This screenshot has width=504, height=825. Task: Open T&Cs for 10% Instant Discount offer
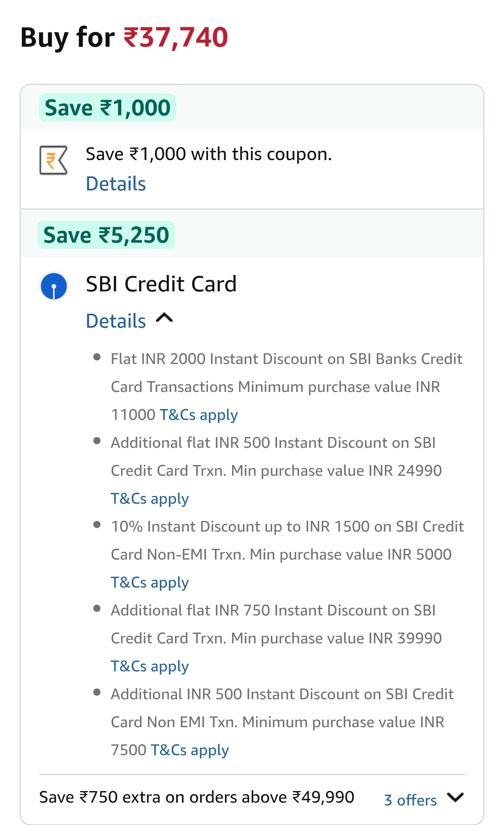coord(150,583)
